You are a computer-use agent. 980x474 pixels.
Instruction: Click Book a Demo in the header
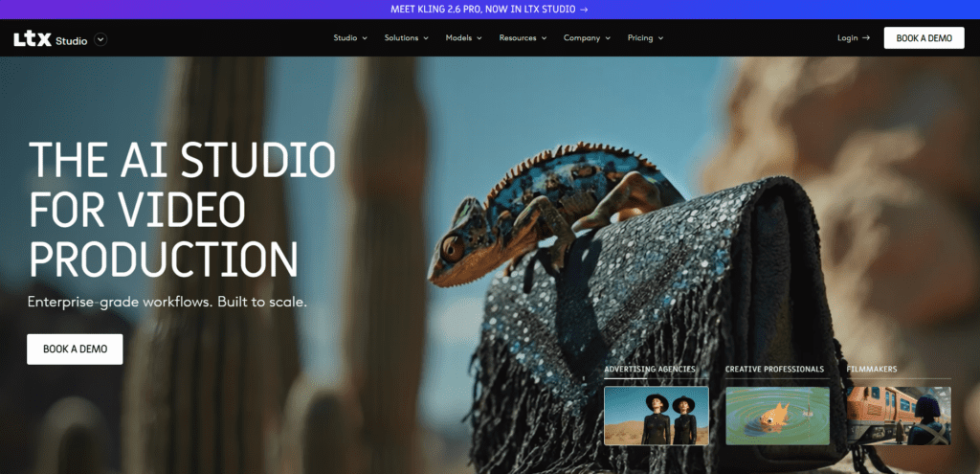924,38
